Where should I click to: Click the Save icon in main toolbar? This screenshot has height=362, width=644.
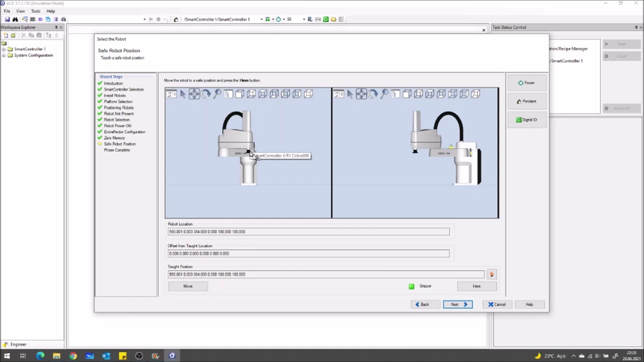[7, 19]
